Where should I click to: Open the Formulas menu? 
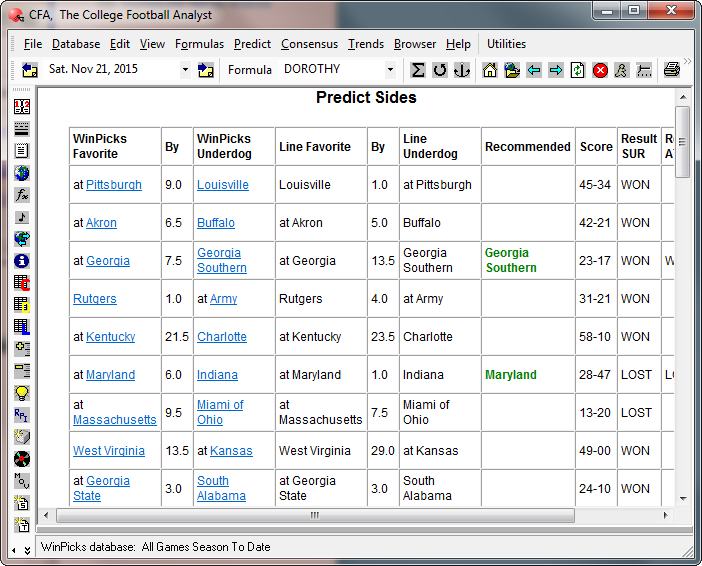tap(199, 44)
